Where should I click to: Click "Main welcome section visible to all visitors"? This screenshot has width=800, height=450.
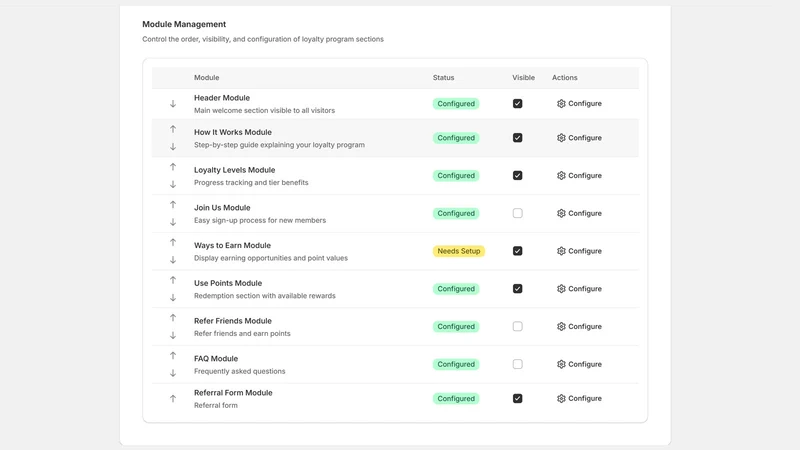pos(264,111)
